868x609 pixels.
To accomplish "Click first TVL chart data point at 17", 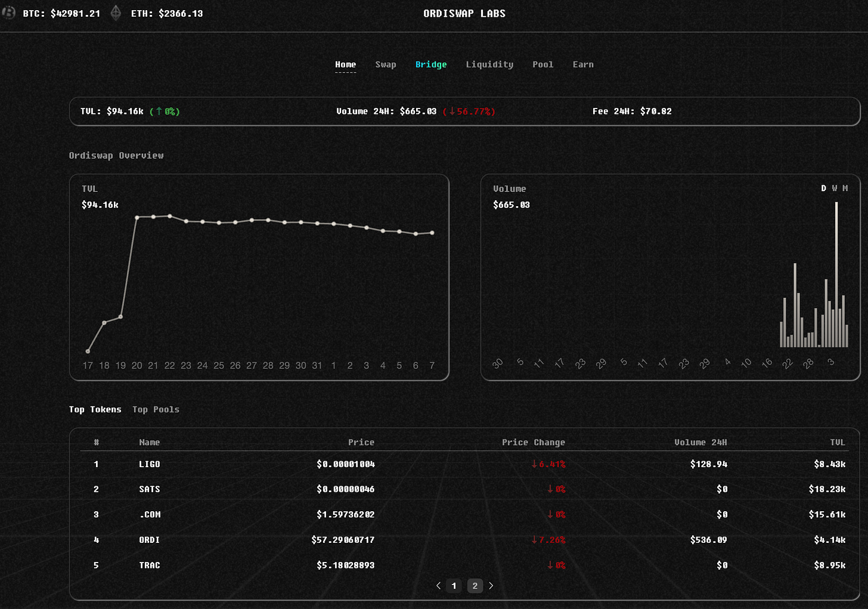I will (x=88, y=352).
